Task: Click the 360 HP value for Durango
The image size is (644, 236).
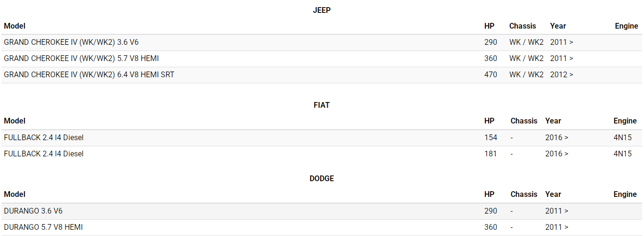Action: coord(491,227)
